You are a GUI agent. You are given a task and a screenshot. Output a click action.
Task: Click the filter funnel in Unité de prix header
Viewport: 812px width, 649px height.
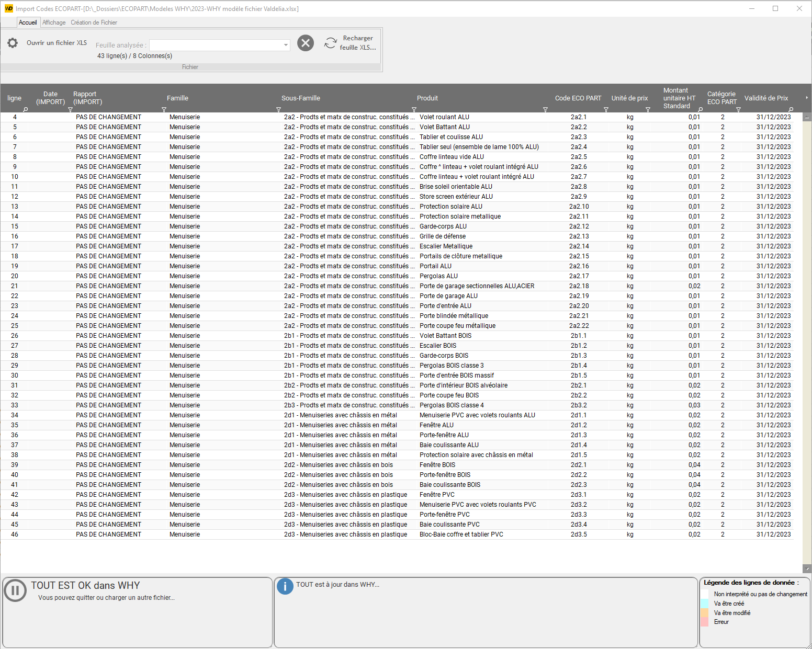tap(648, 110)
